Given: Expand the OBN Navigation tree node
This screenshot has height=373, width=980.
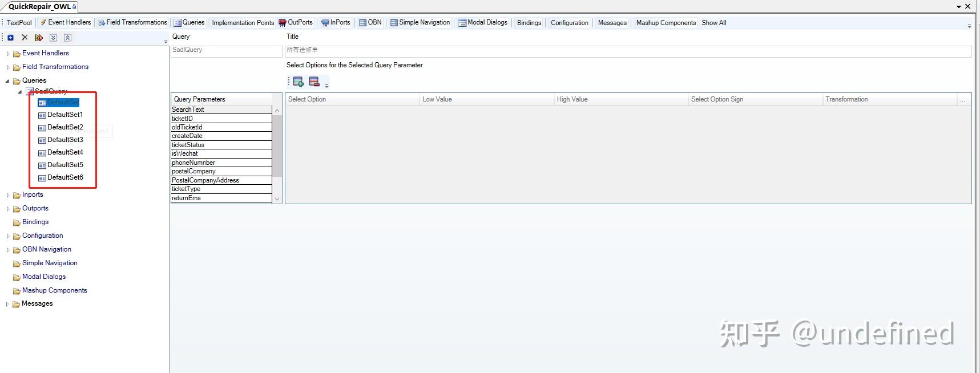Looking at the screenshot, I should (x=7, y=250).
